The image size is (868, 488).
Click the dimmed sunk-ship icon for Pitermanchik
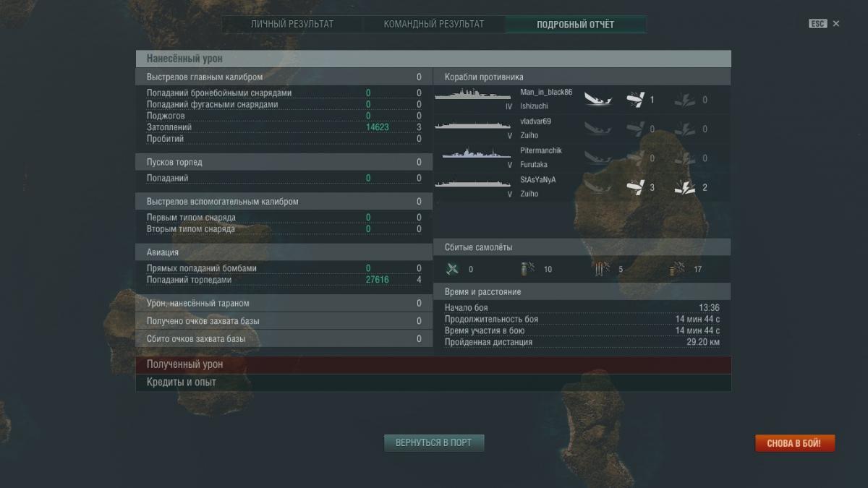tap(598, 158)
